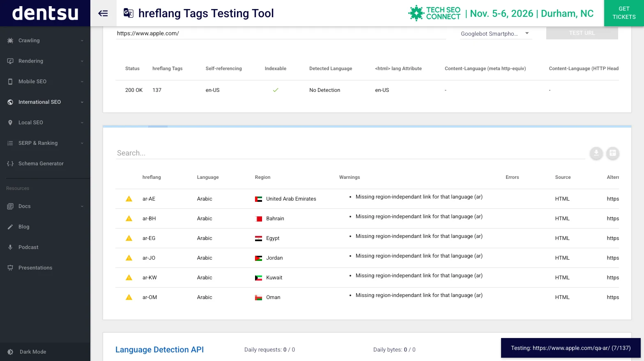Click the URL input field with apple.com
The width and height of the screenshot is (644, 361).
click(281, 33)
